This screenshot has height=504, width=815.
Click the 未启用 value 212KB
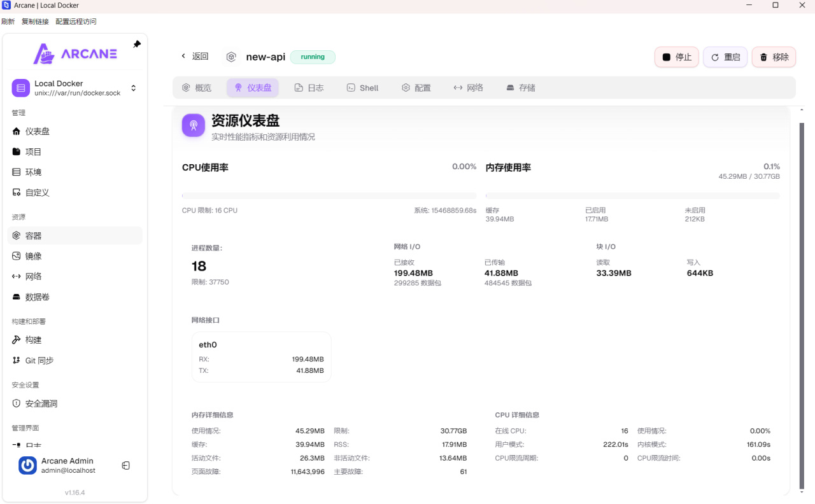(x=695, y=219)
